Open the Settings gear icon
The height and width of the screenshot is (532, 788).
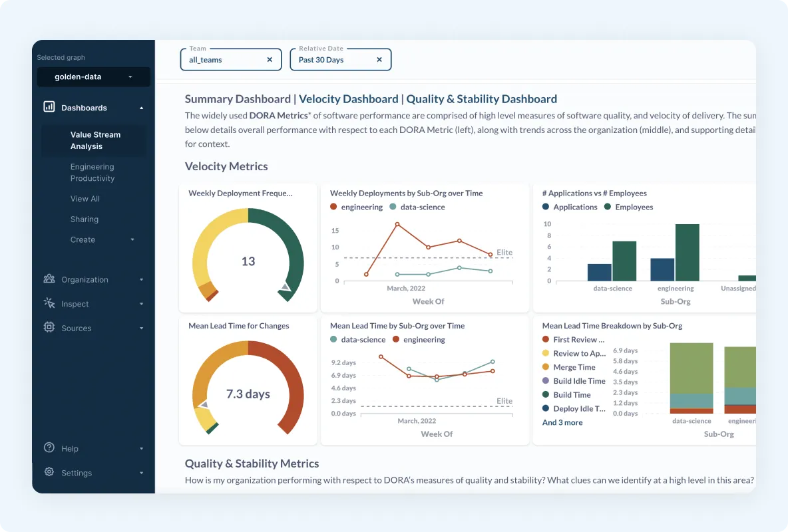(48, 472)
